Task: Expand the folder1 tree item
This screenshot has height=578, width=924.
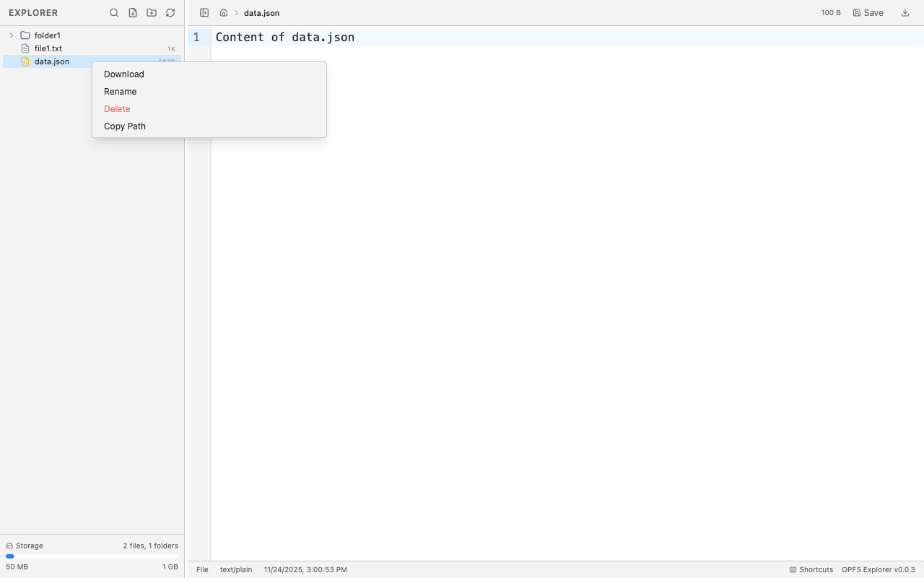Action: tap(11, 35)
